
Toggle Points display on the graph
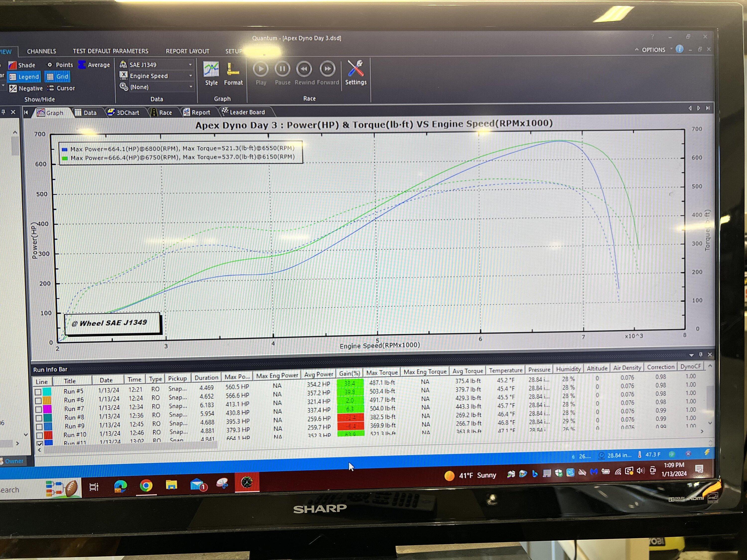click(60, 64)
